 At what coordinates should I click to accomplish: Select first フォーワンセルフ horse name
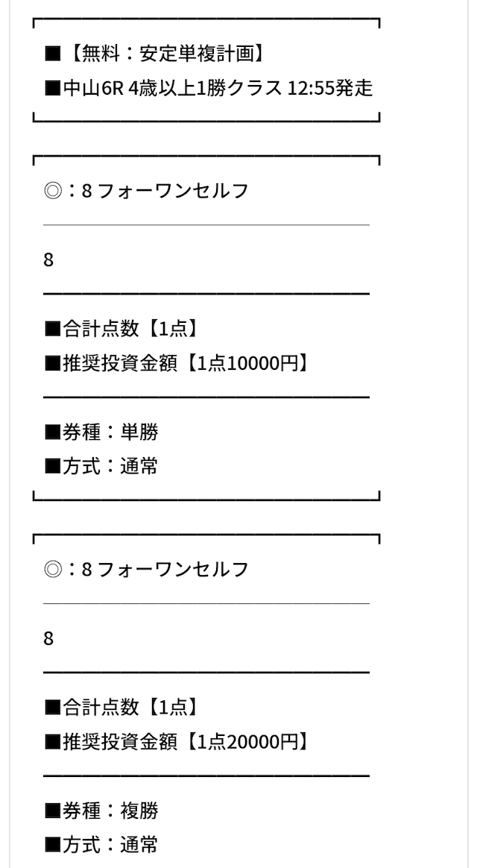click(173, 191)
